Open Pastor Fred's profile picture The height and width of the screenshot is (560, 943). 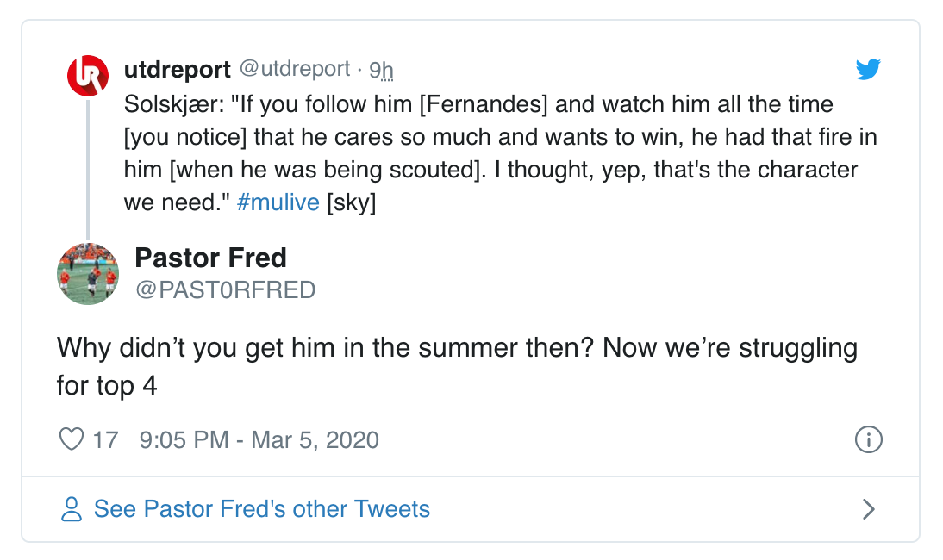point(88,273)
